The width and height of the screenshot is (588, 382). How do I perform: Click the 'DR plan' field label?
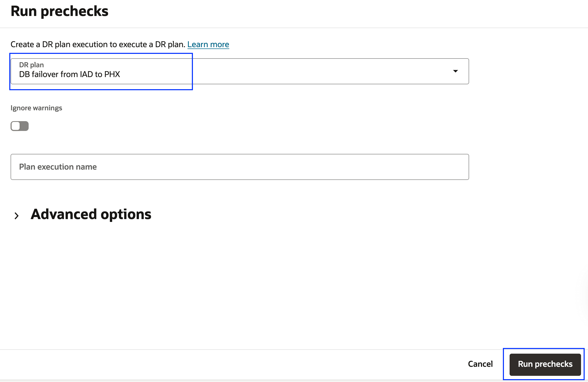(31, 65)
